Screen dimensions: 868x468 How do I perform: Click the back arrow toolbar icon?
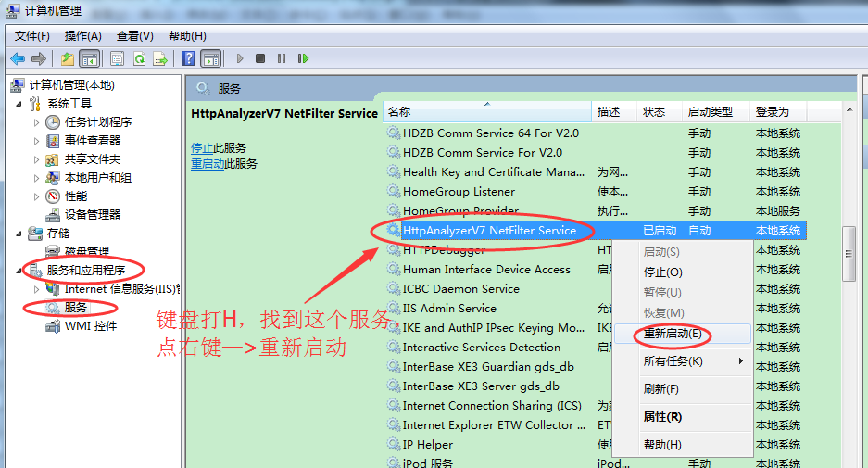tap(18, 58)
